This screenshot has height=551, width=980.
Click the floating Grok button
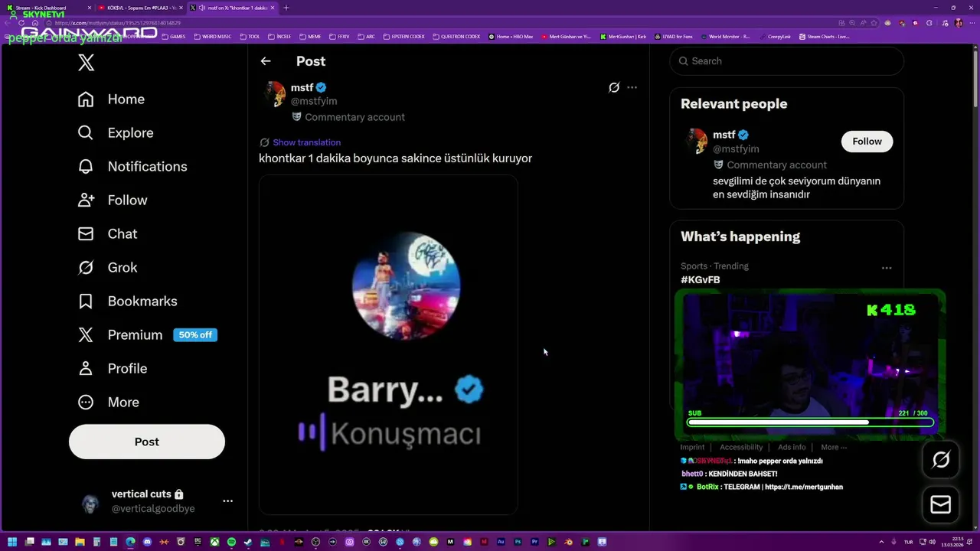[x=940, y=459]
